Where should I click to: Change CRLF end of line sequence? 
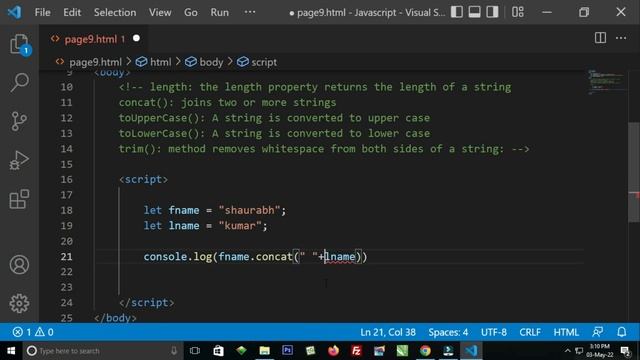coord(530,332)
